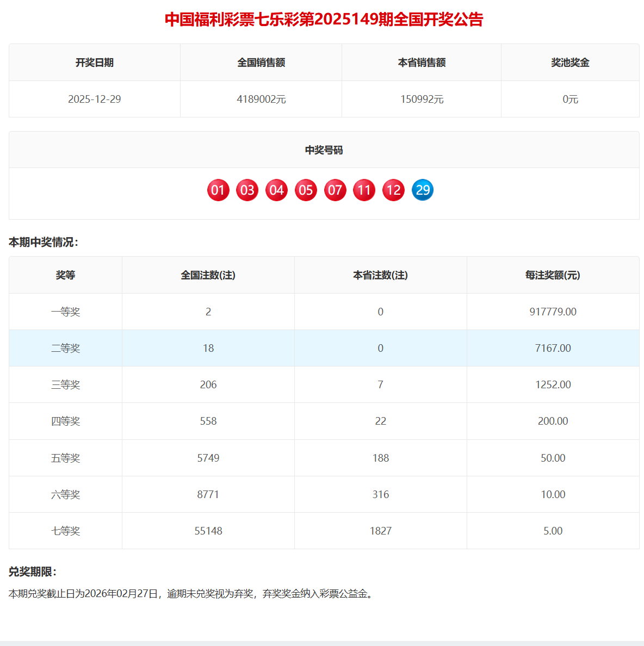Click second prize national count 18

(208, 348)
